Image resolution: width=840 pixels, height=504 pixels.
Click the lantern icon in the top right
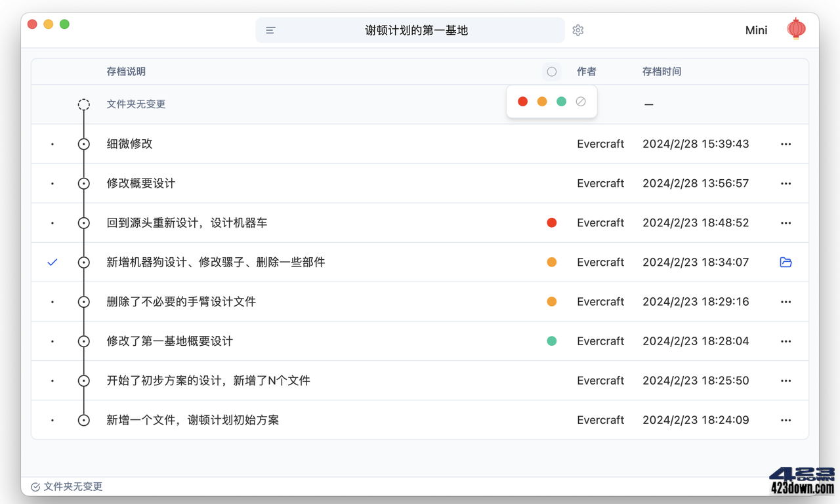tap(796, 29)
